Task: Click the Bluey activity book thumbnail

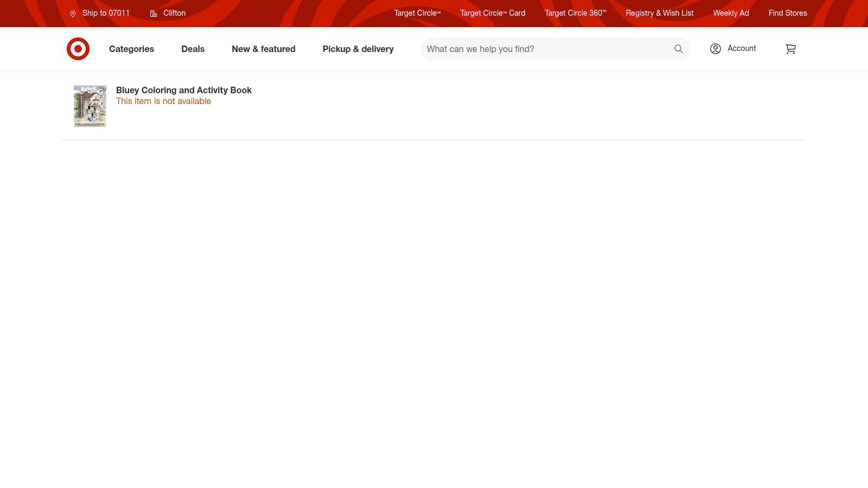Action: [90, 106]
